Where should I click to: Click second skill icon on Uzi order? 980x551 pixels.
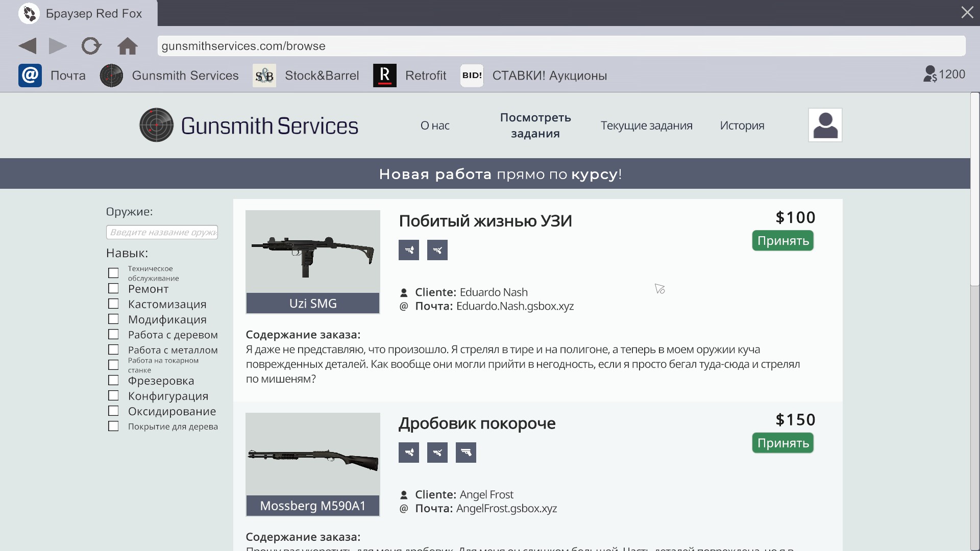pyautogui.click(x=437, y=250)
